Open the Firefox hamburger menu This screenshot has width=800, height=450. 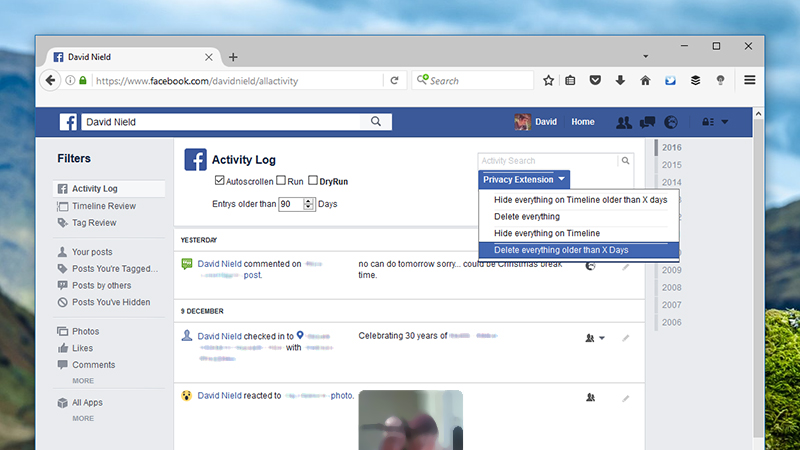[749, 80]
